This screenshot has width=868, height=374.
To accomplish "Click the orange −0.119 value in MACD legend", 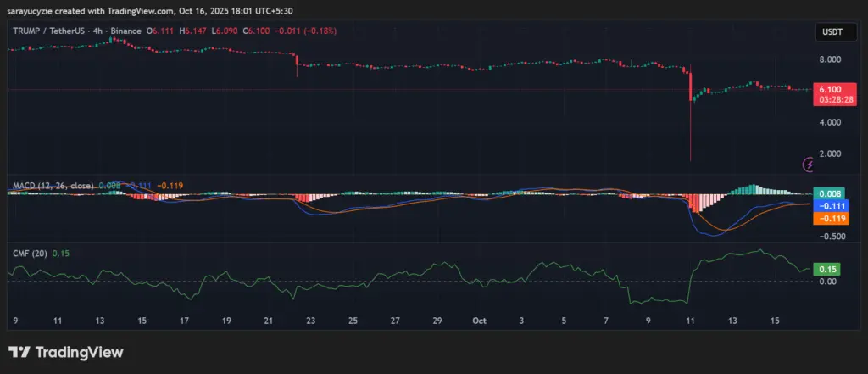I will pyautogui.click(x=170, y=186).
